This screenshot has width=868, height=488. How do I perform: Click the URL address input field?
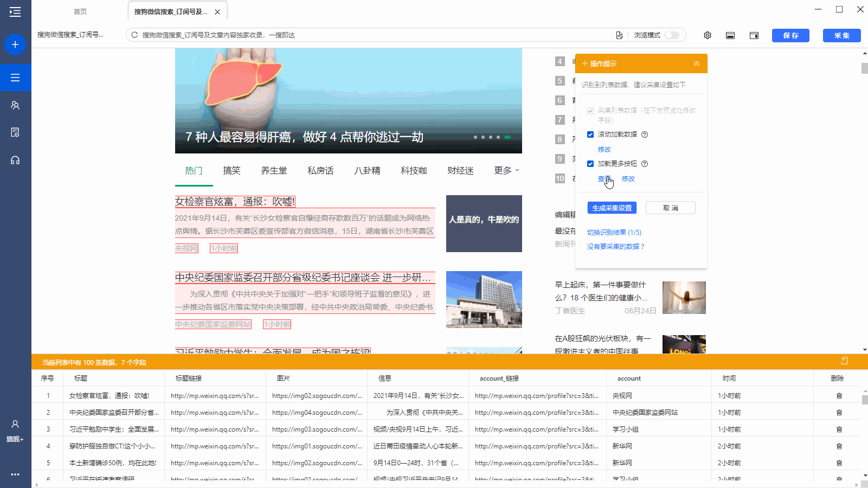coord(374,35)
